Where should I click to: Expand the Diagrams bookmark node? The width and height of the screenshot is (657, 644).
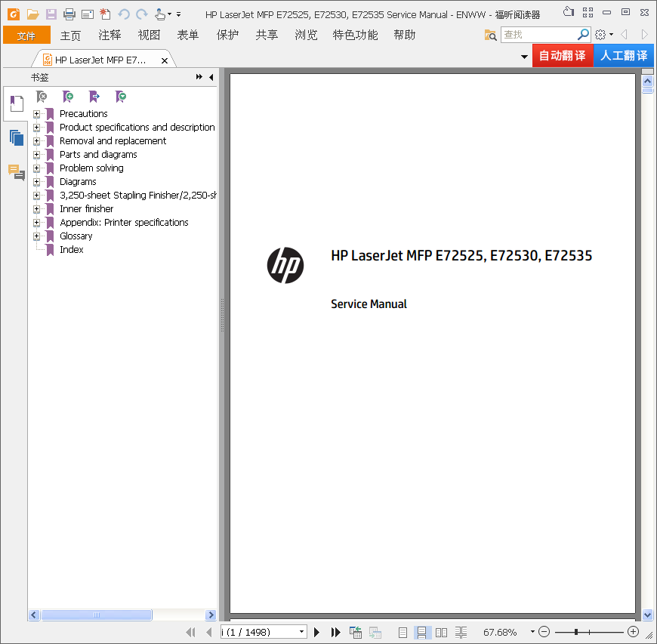[36, 182]
